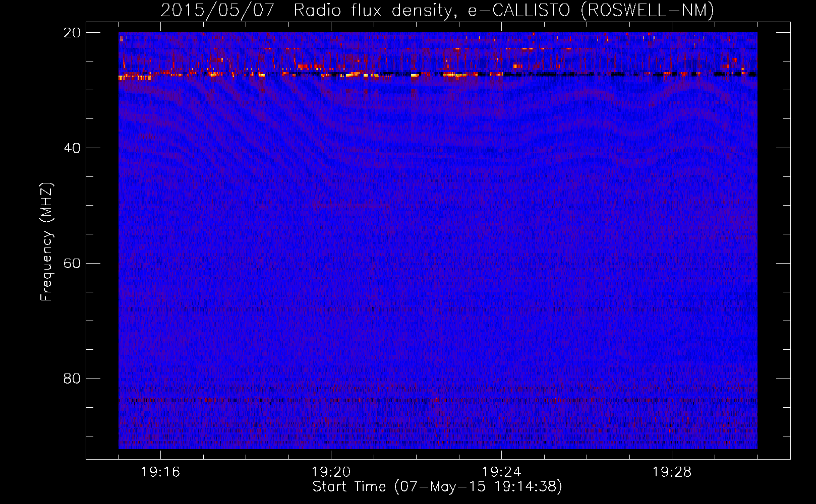Click the '19:24' time tick label
Image resolution: width=816 pixels, height=504 pixels.
pos(501,472)
